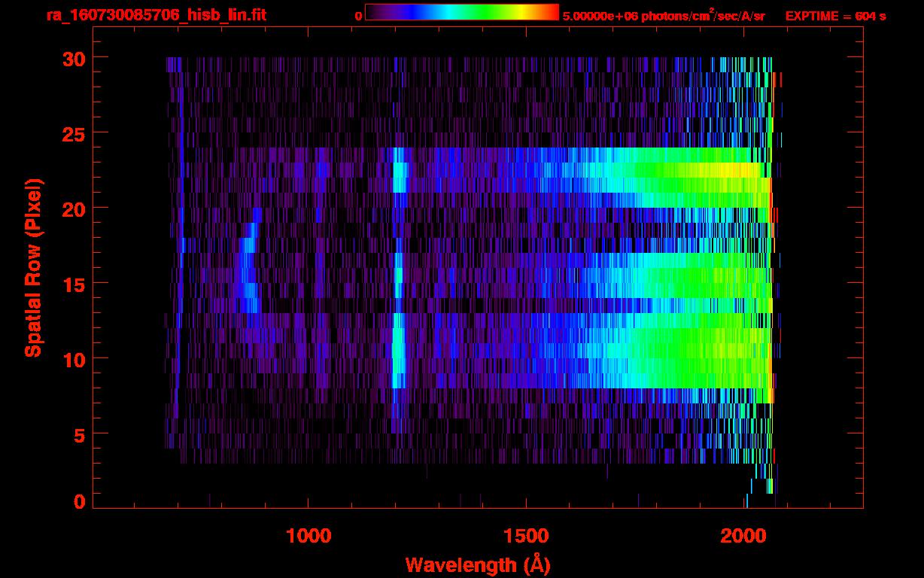Click the rainbow color scale bar
This screenshot has width=924, height=578.
click(461, 13)
